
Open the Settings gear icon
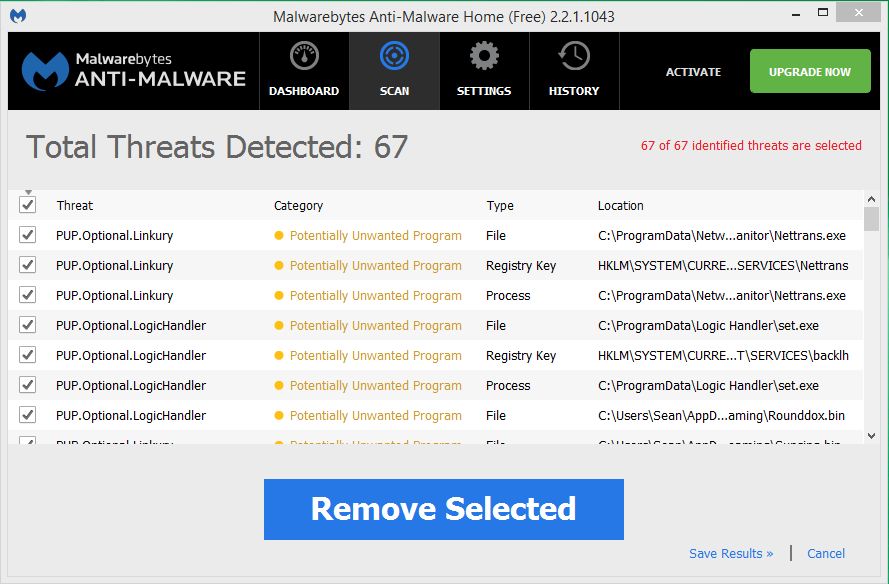[484, 56]
